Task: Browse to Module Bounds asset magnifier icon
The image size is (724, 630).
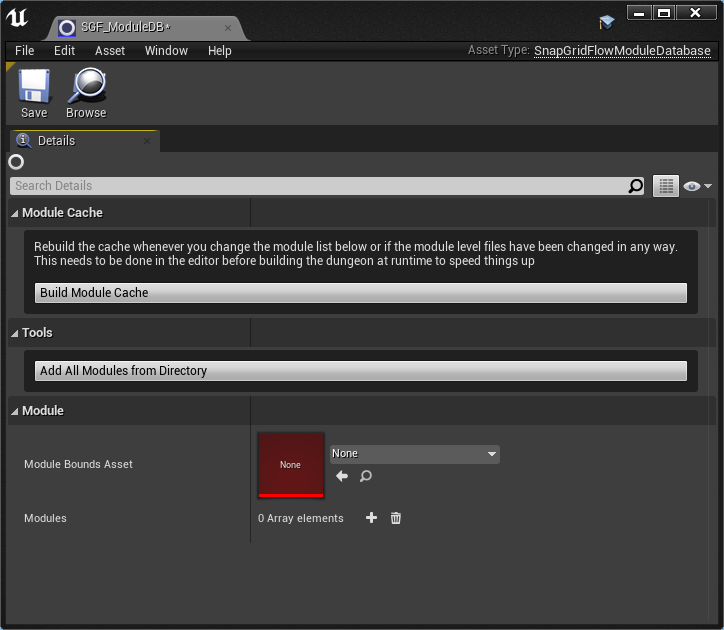Action: (366, 477)
